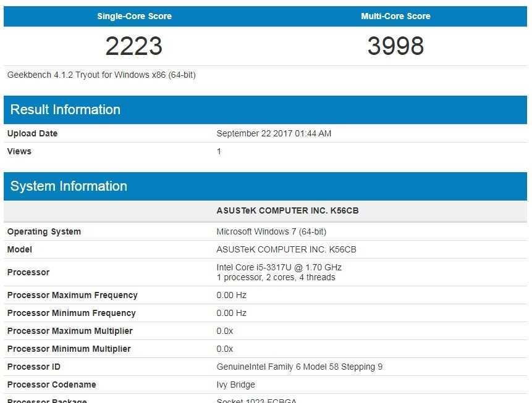The image size is (532, 403).
Task: Select the GenuineIntel Family 6 Processor ID value
Action: 299,367
